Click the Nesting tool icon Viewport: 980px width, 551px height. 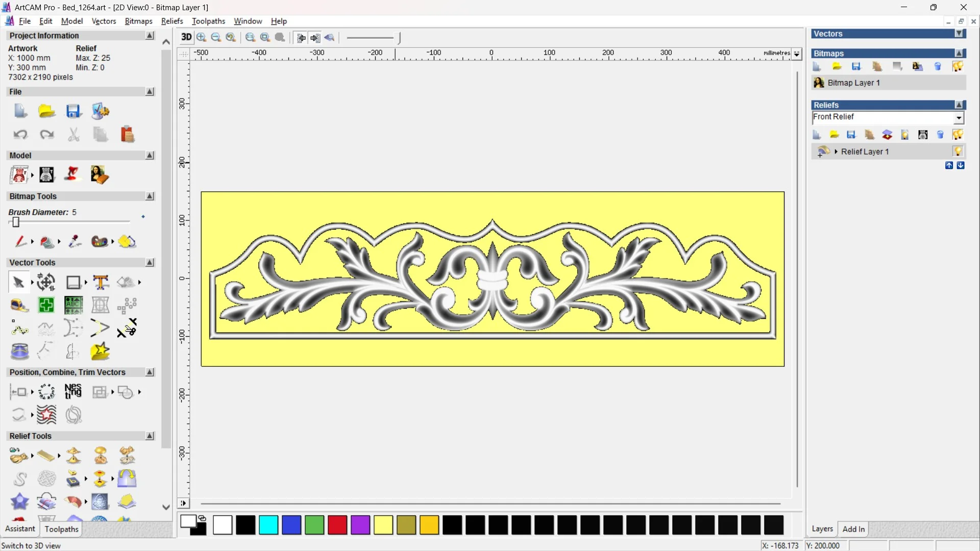click(73, 392)
